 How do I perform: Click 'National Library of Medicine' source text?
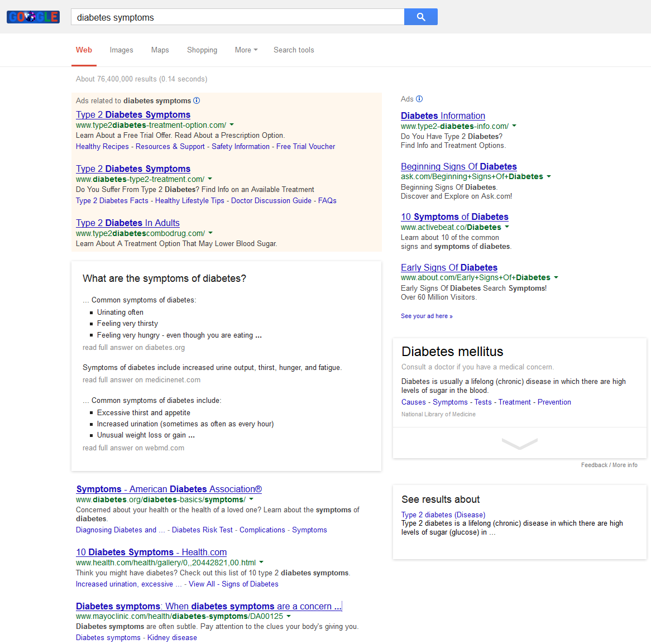tap(438, 414)
